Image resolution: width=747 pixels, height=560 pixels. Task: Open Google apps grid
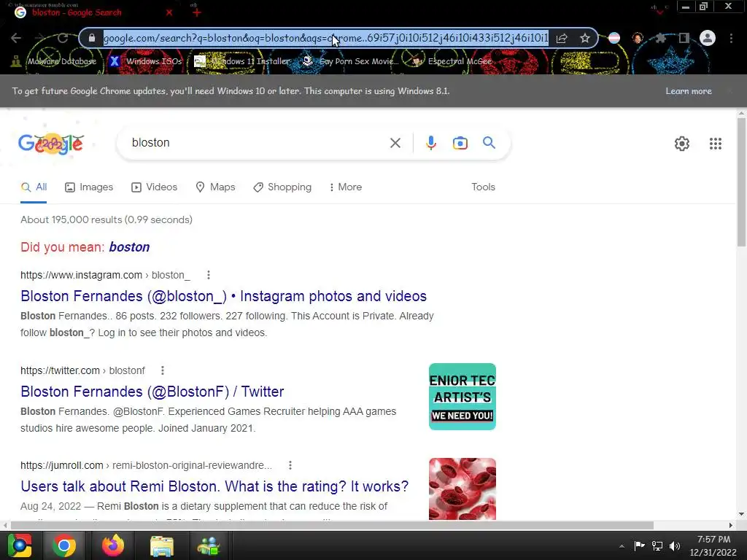(x=715, y=144)
